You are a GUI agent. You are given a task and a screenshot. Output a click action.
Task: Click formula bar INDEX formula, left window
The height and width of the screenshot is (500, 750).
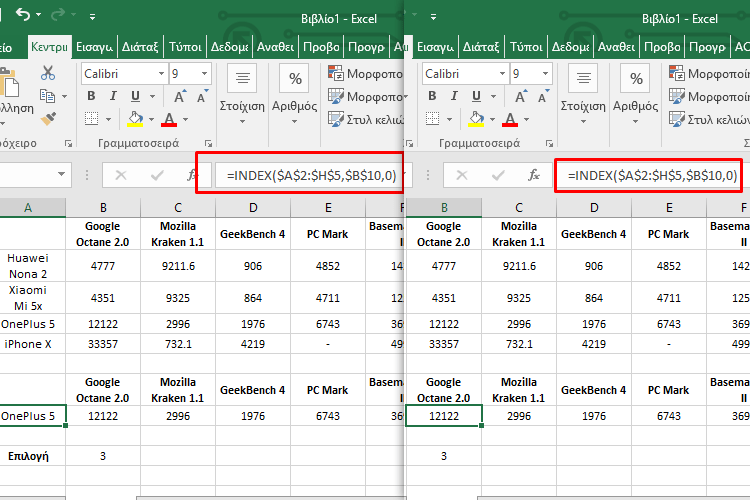(x=311, y=176)
